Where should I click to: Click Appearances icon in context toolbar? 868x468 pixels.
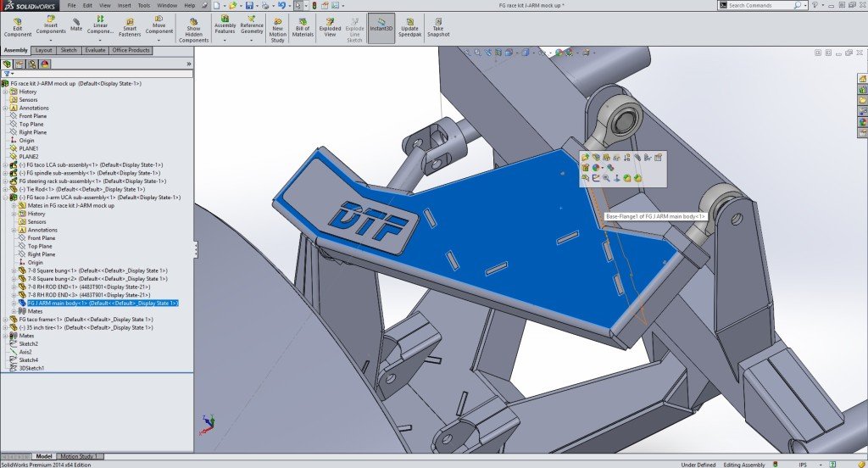click(x=596, y=168)
